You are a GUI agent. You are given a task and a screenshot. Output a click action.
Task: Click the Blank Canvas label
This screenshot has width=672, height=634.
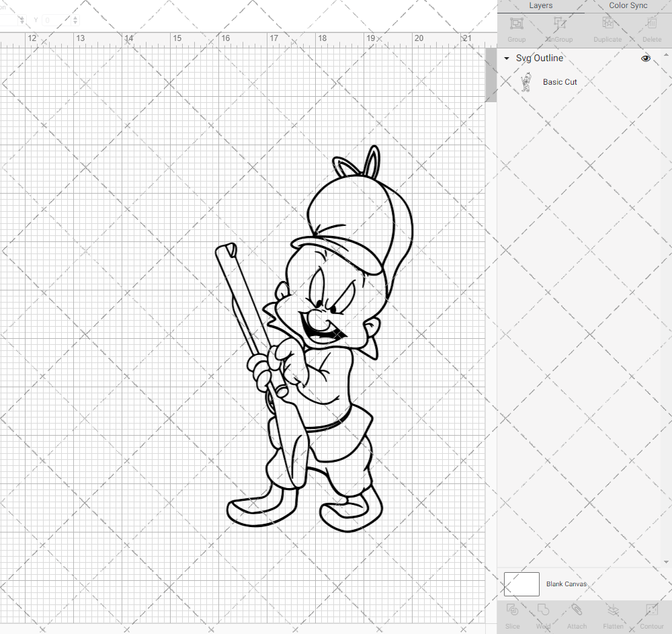(566, 584)
